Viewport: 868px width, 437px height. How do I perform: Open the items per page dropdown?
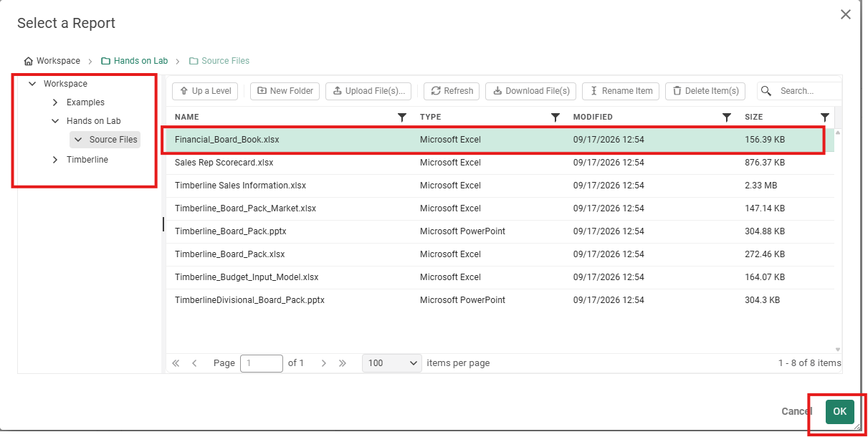click(392, 363)
